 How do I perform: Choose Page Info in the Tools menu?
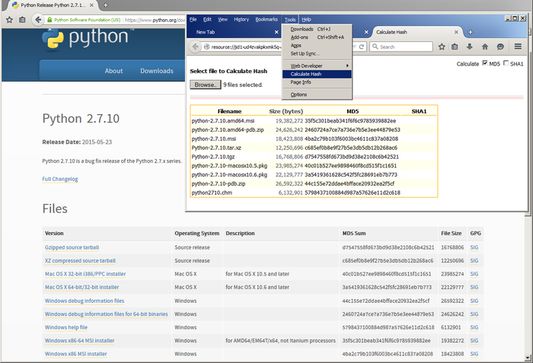pos(317,82)
